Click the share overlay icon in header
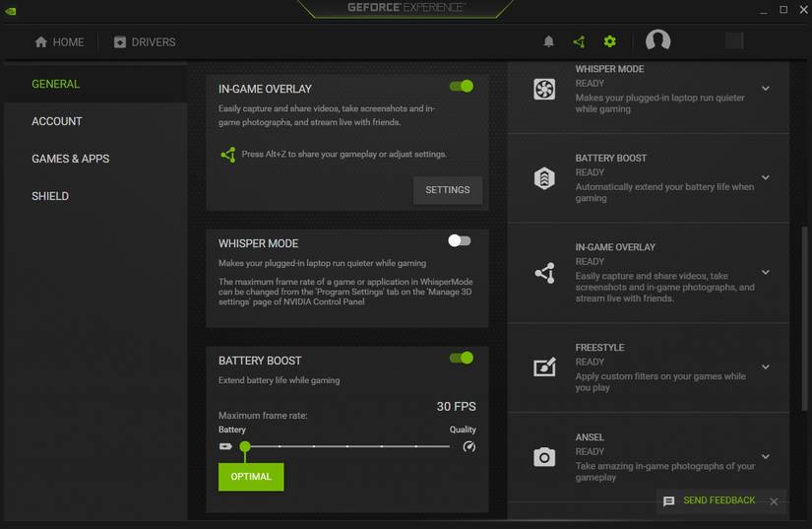 [x=579, y=41]
